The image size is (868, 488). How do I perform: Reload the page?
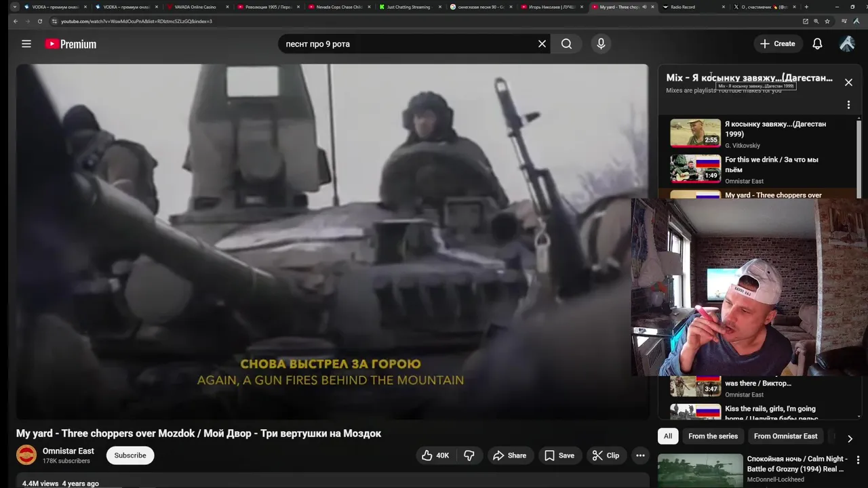click(40, 21)
